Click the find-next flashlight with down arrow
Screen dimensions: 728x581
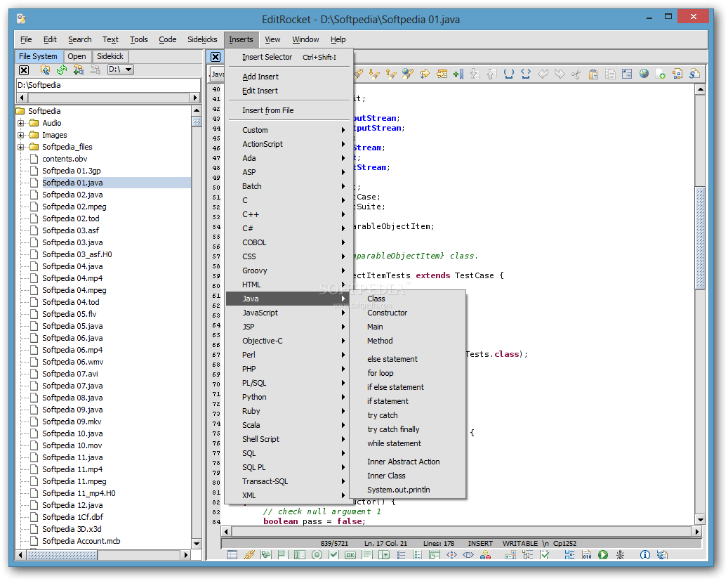[x=374, y=74]
